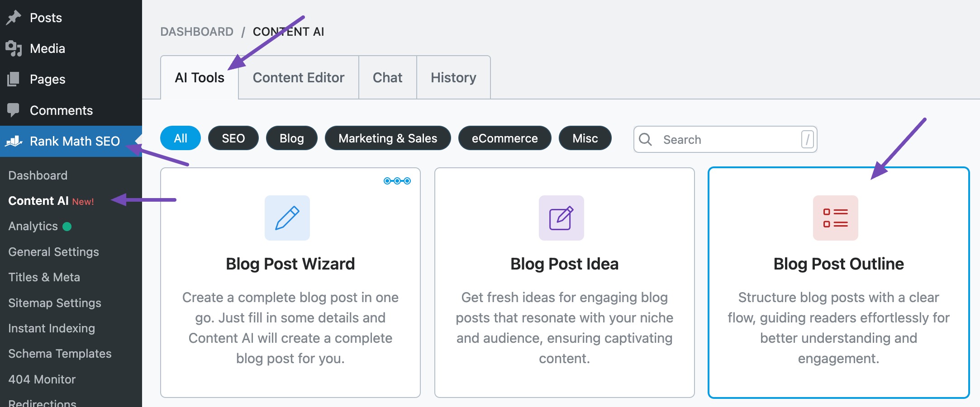Click the slash shortcut badge in search

pos(807,139)
